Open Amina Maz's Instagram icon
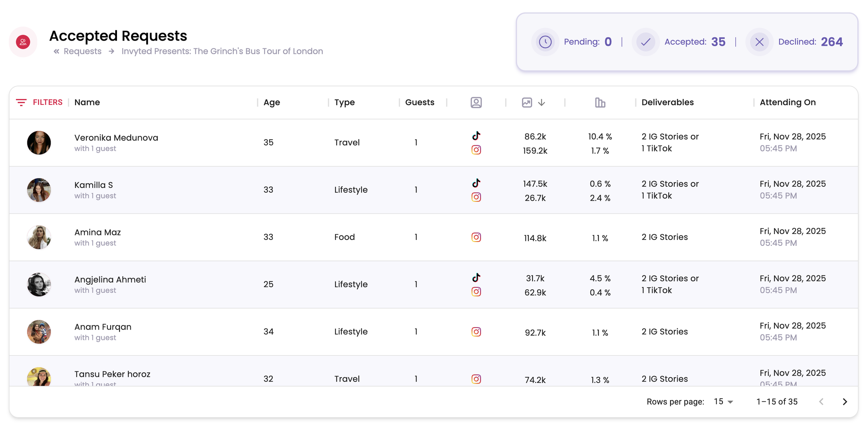Screen dimensions: 868x432 pyautogui.click(x=476, y=237)
